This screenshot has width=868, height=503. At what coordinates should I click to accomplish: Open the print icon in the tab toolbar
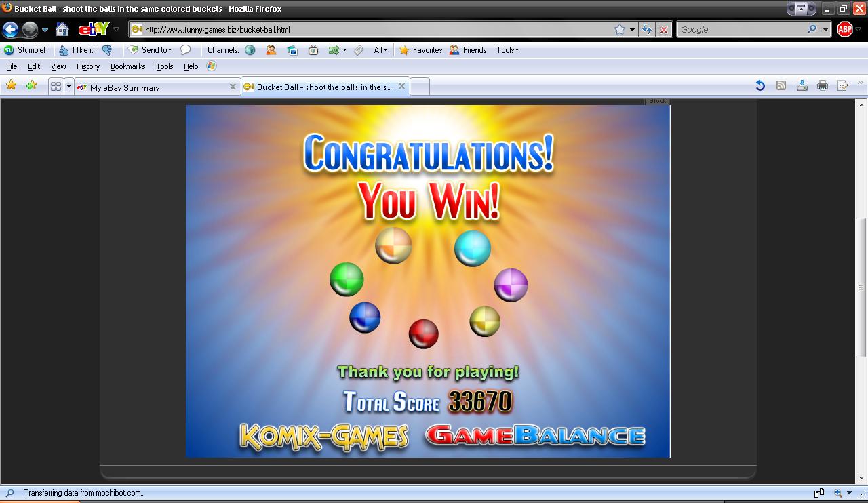pyautogui.click(x=823, y=85)
